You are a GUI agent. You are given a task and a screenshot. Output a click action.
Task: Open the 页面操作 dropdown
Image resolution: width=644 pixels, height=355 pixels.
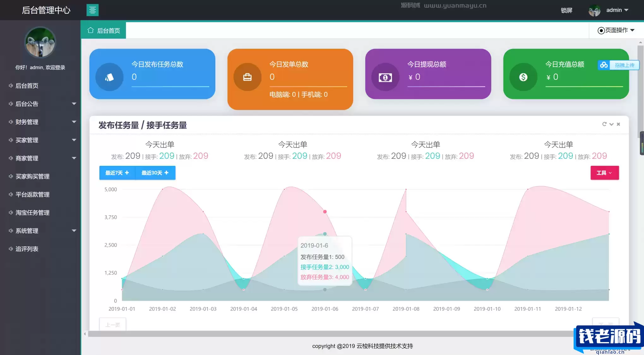pos(616,30)
